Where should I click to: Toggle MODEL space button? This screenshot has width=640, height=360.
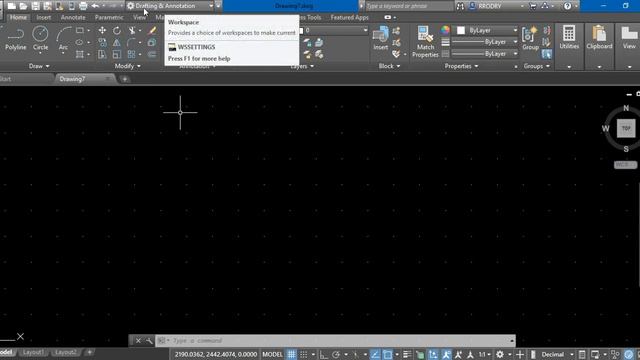[x=272, y=354]
